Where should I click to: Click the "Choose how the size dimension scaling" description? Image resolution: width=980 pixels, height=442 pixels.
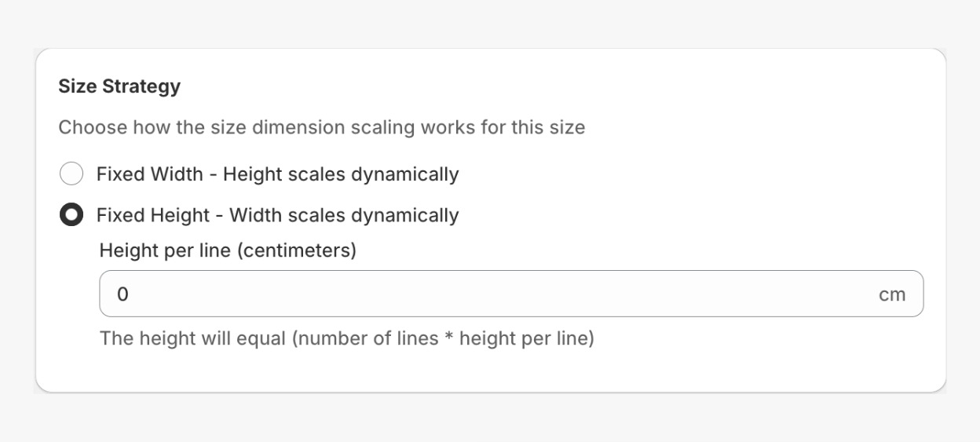pos(321,127)
